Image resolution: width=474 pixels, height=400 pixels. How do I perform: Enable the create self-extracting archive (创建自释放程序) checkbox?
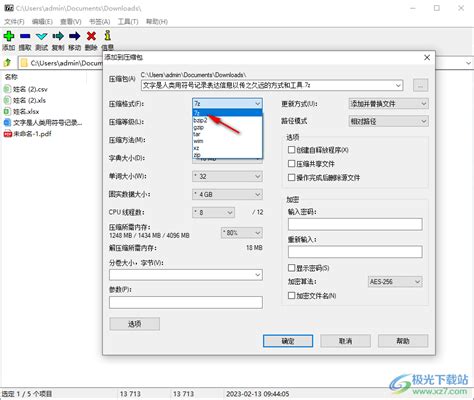coord(291,150)
